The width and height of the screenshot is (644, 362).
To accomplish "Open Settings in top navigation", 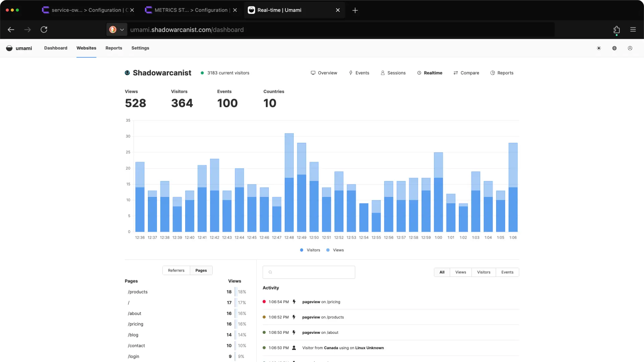I will [x=140, y=48].
